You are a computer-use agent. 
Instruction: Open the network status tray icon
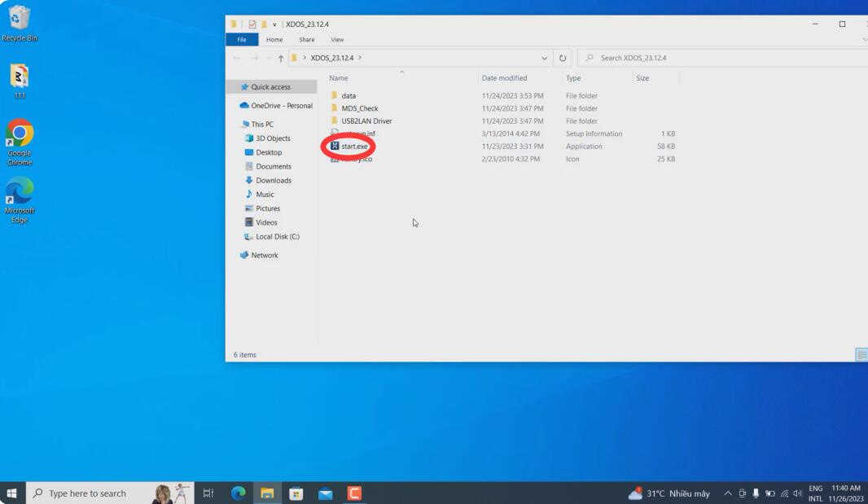784,493
